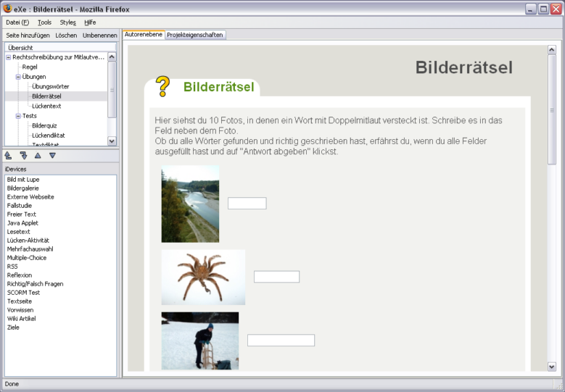Add Mehrfachauswahl iDevice
This screenshot has width=565, height=392.
(30, 249)
